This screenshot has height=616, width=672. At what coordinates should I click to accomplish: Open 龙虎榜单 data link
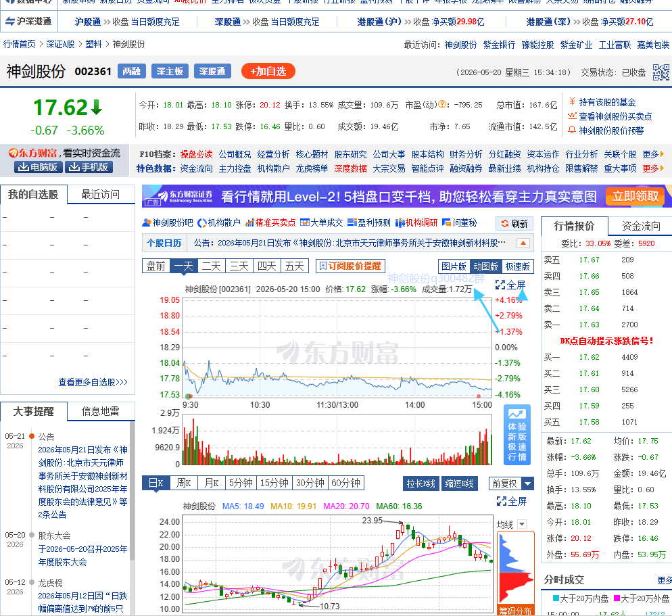coord(312,169)
